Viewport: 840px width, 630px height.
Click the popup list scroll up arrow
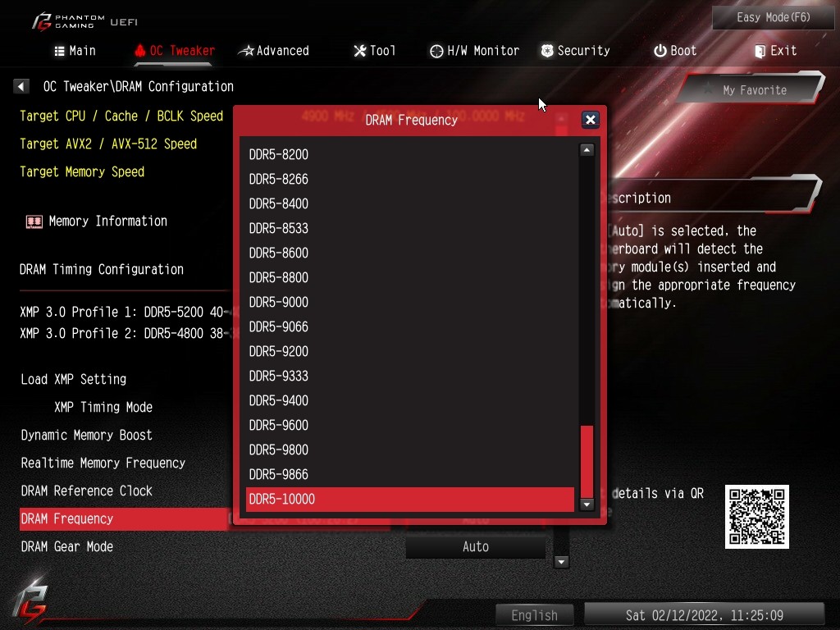[x=587, y=150]
